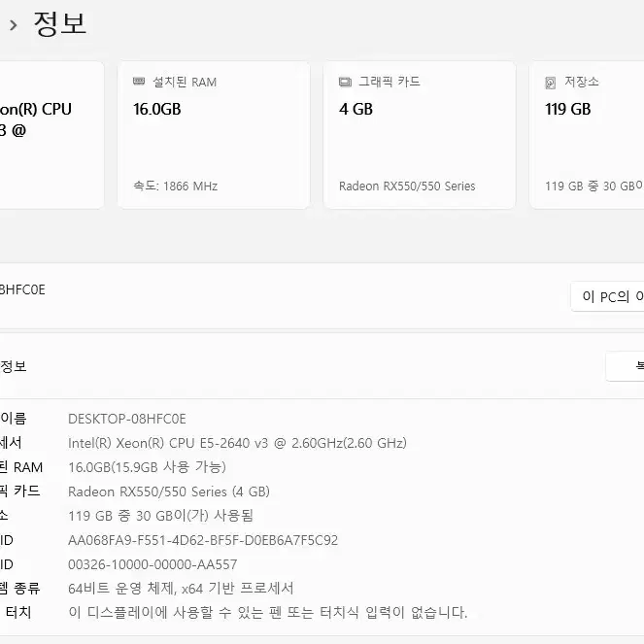Image resolution: width=644 pixels, height=644 pixels.
Task: Open the 그래픽 카드 4 GB card
Action: pos(420,135)
